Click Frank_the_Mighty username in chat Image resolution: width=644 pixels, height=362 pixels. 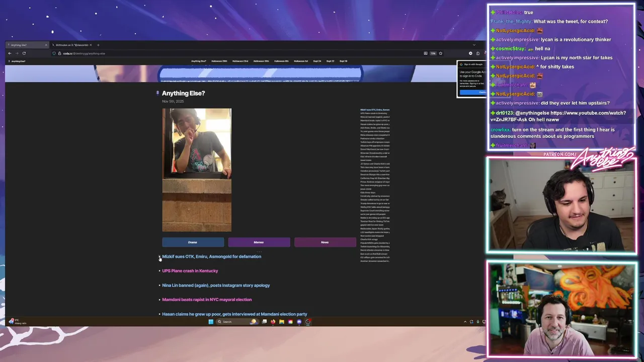pos(511,22)
